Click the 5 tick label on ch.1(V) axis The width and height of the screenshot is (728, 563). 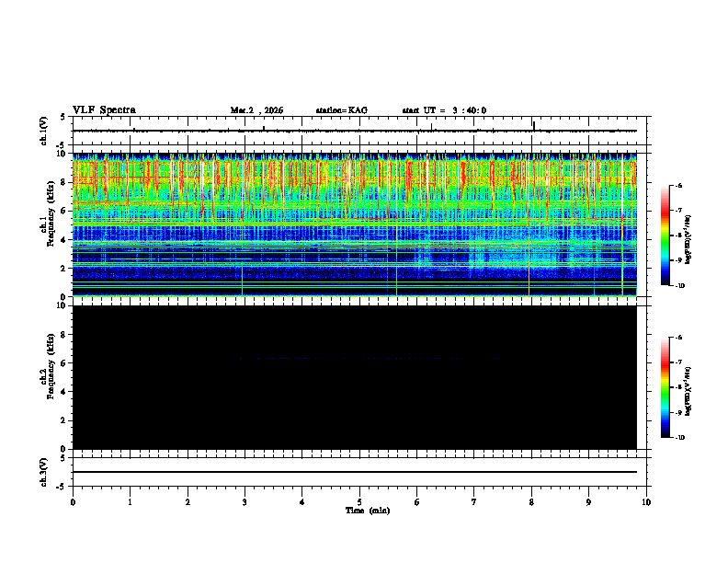coord(63,117)
